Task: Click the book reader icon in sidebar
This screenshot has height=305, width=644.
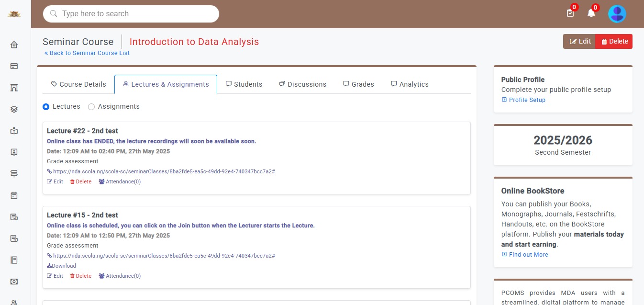Action: [14, 131]
